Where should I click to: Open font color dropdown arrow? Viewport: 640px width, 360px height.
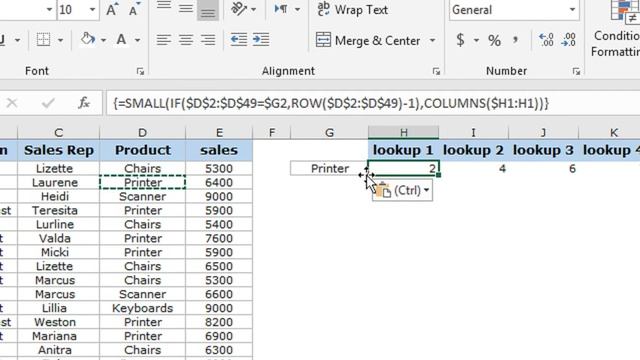pos(138,40)
